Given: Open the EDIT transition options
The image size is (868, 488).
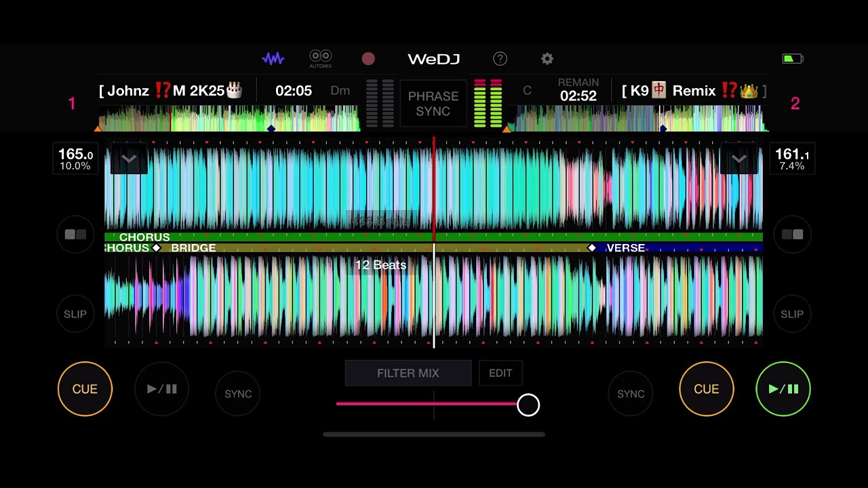Looking at the screenshot, I should coord(500,373).
